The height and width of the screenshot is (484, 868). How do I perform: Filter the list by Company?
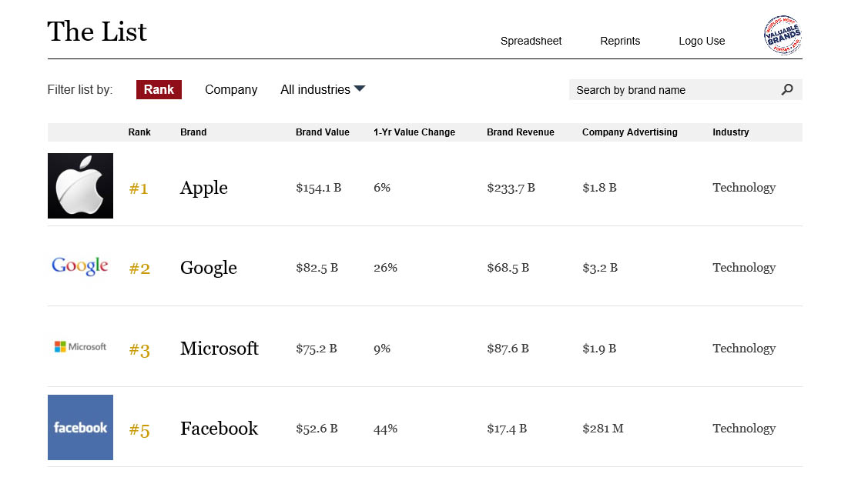[231, 89]
